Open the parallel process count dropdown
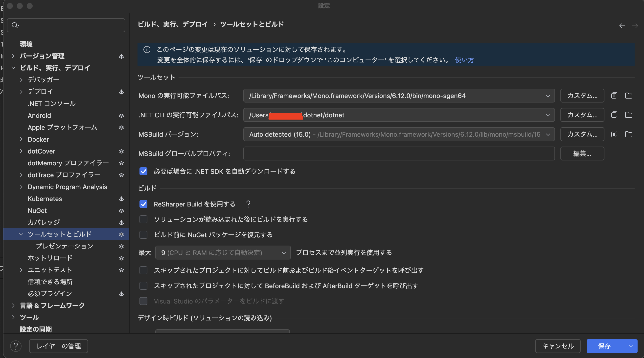 pos(283,253)
